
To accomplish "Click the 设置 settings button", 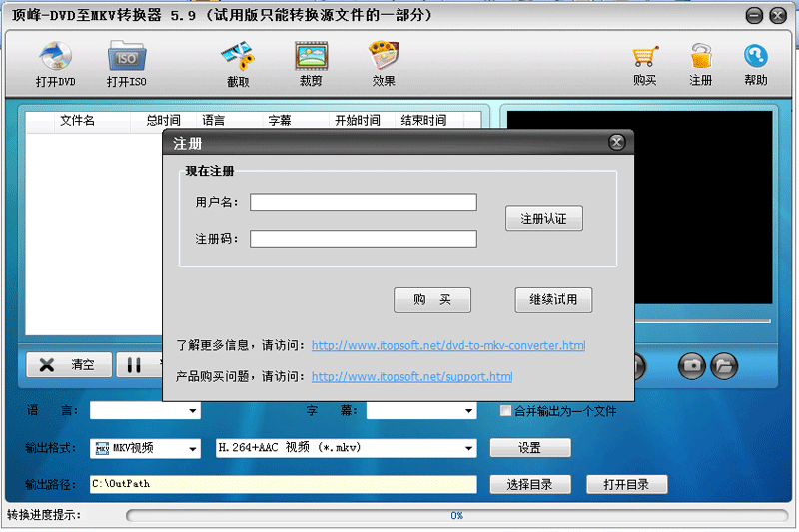I will (530, 448).
